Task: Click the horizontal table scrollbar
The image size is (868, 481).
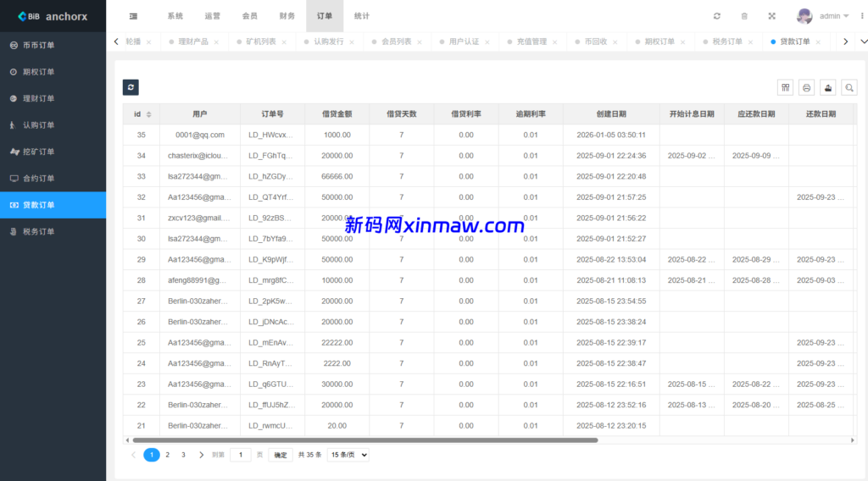Action: (x=364, y=440)
